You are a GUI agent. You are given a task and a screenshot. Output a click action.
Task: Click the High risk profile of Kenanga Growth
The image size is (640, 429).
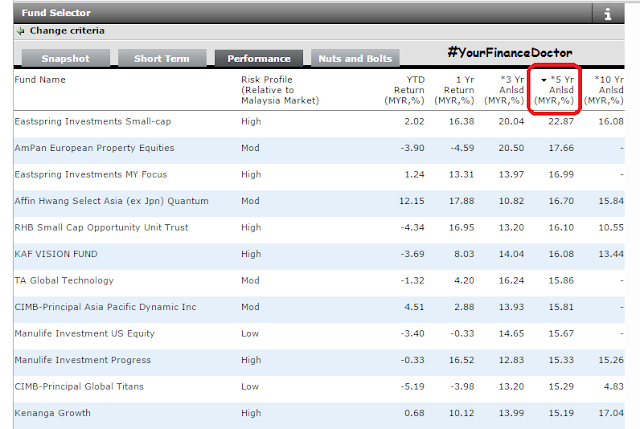251,413
